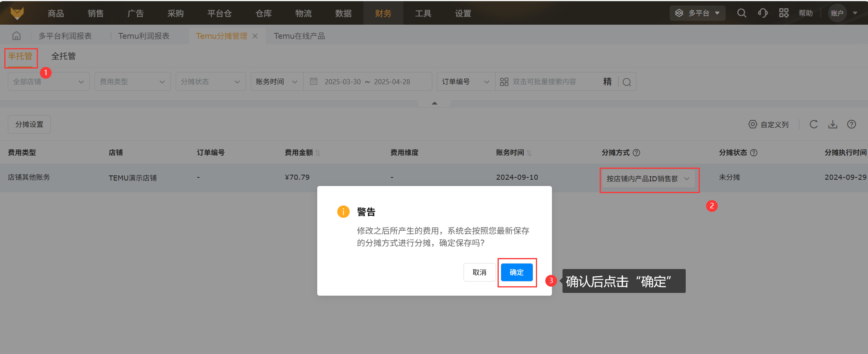Click the calendar icon in date range
The width and height of the screenshot is (868, 354).
[314, 81]
